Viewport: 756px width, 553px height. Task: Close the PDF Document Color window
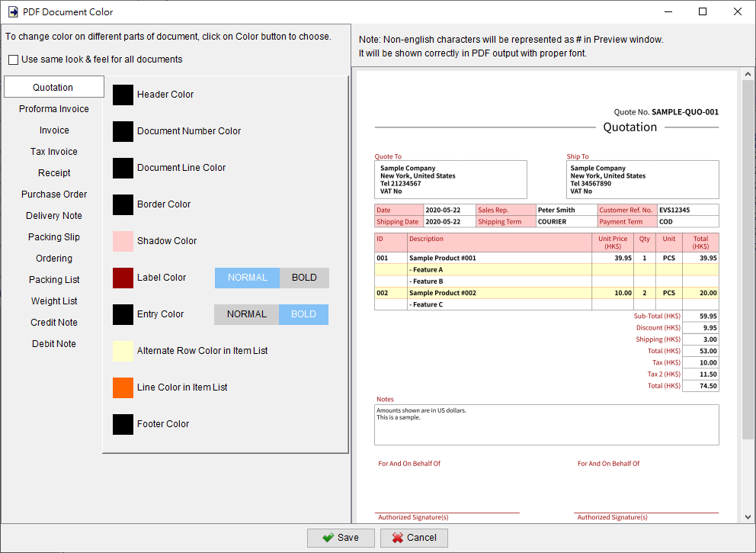[738, 11]
